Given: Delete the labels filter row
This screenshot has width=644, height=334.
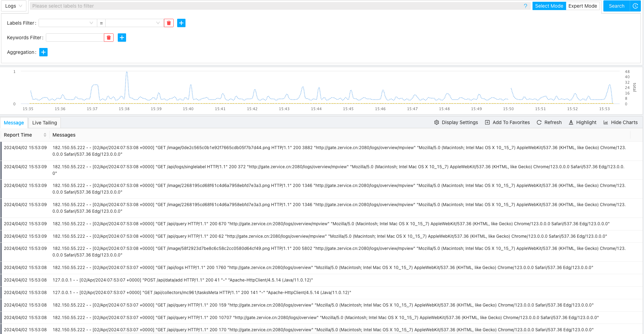Looking at the screenshot, I should [x=169, y=23].
